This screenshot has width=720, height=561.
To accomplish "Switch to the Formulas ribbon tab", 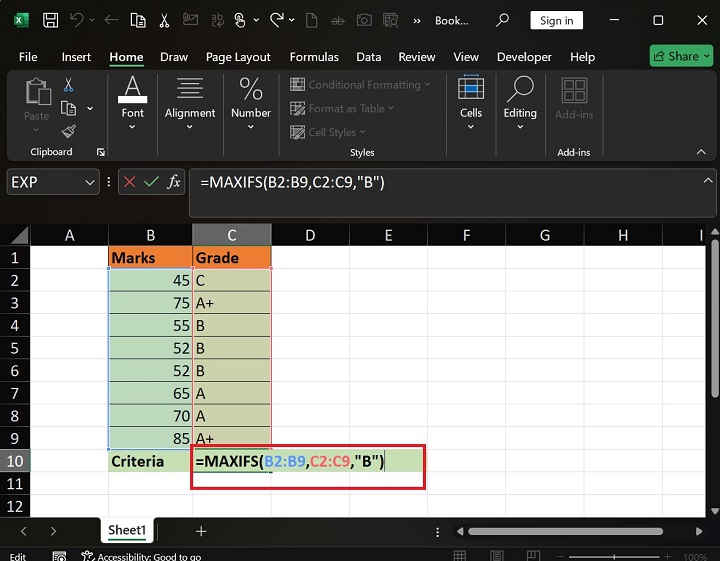I will coord(313,57).
